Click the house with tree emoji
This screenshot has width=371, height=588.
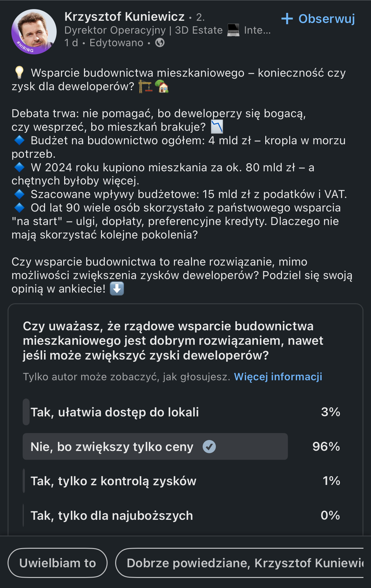point(162,86)
